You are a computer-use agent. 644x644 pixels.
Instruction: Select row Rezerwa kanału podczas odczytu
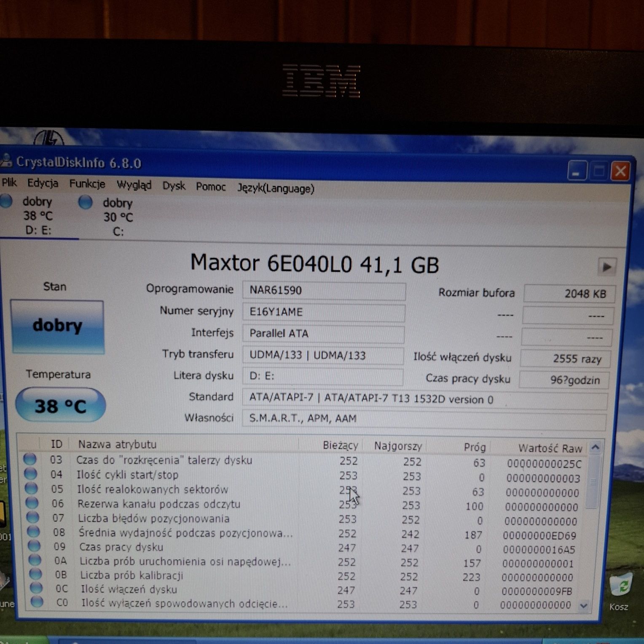tap(303, 504)
